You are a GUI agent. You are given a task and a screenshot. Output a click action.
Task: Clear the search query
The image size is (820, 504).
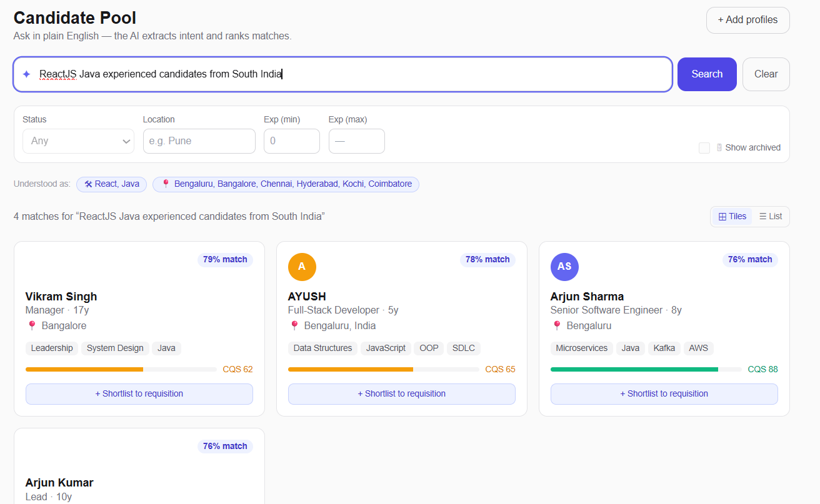[766, 74]
